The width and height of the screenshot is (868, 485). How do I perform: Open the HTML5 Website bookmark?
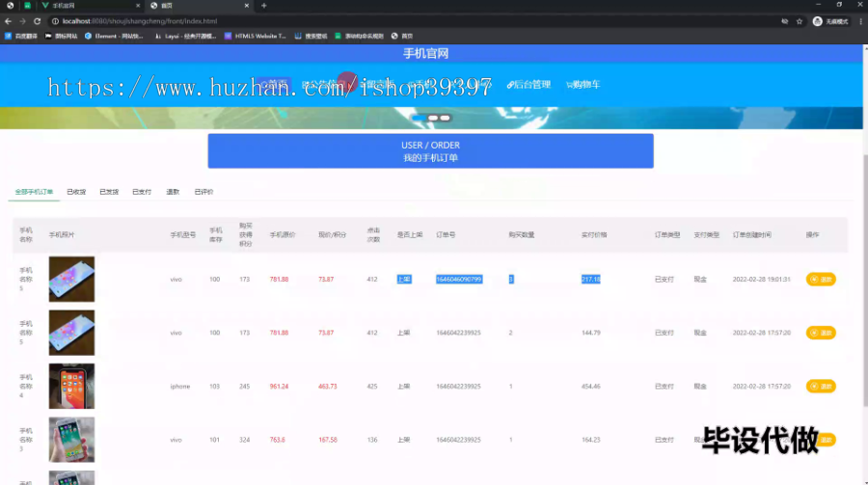coord(256,36)
